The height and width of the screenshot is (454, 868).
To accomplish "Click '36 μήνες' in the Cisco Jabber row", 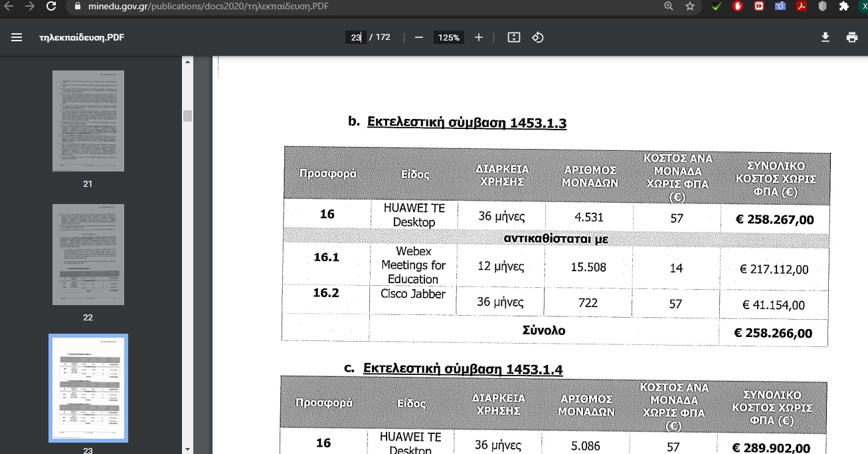I will tap(500, 302).
